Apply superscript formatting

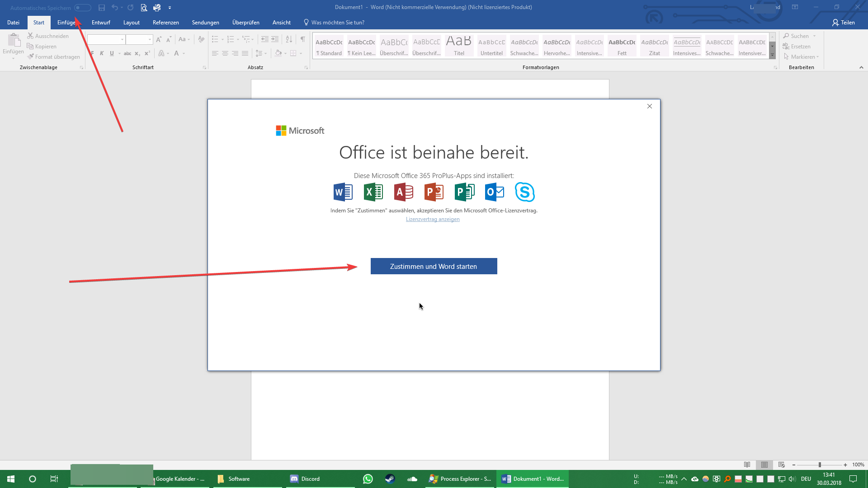pos(147,53)
